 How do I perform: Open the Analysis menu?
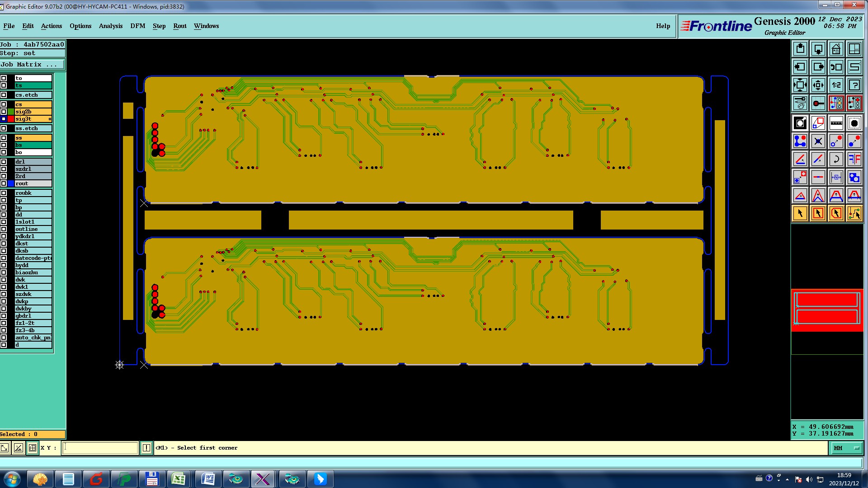[x=110, y=26]
